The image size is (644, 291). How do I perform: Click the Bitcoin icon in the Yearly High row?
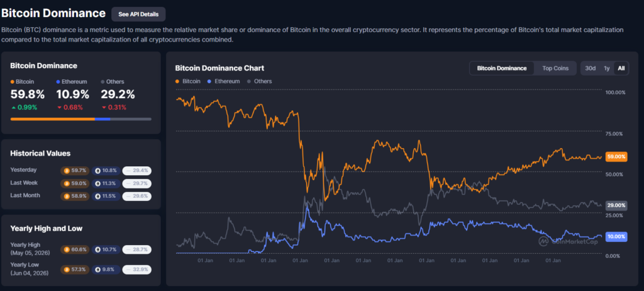[x=67, y=249]
